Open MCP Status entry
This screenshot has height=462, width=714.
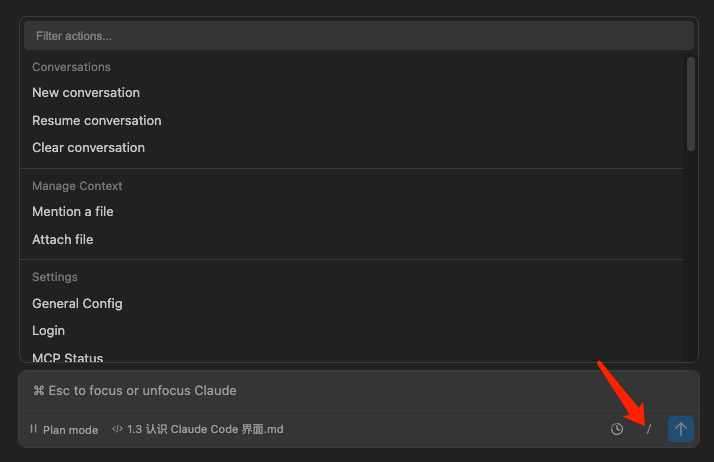pyautogui.click(x=68, y=357)
